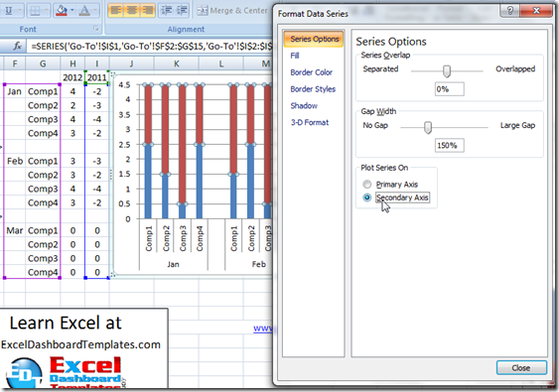
Task: Open the font color dropdown arrow
Action: [95, 11]
